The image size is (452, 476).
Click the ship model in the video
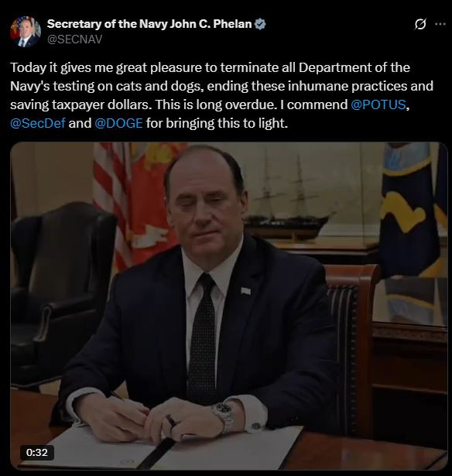point(289,199)
